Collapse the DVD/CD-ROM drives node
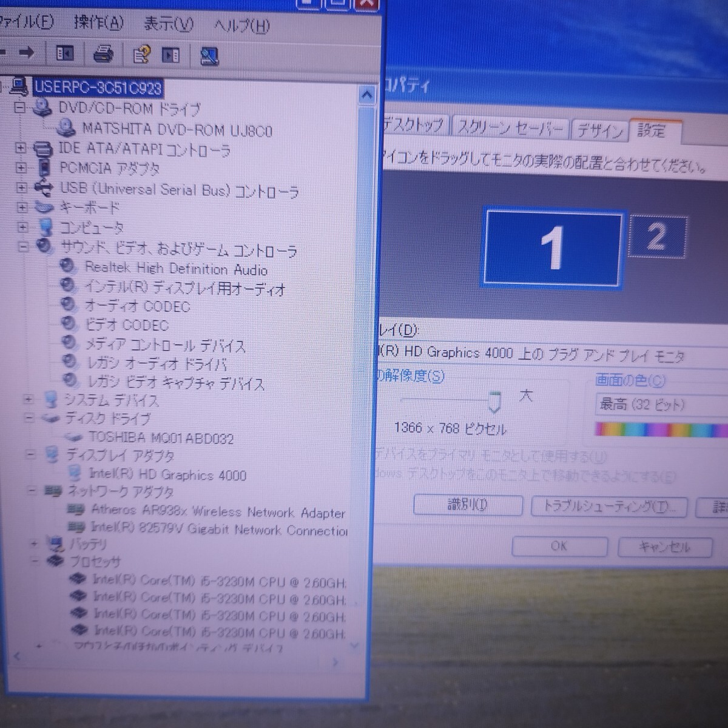Image resolution: width=728 pixels, height=728 pixels. point(20,108)
